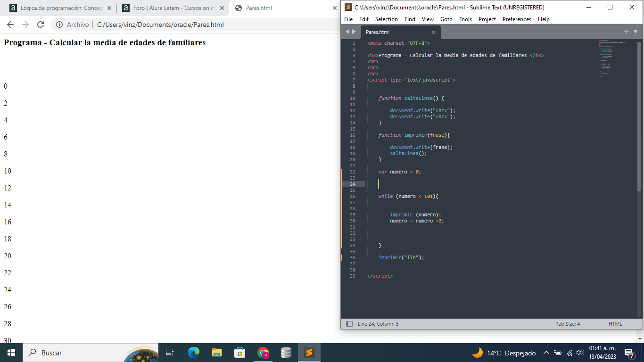Switch to Chrome in the taskbar
The height and width of the screenshot is (362, 644).
[263, 353]
